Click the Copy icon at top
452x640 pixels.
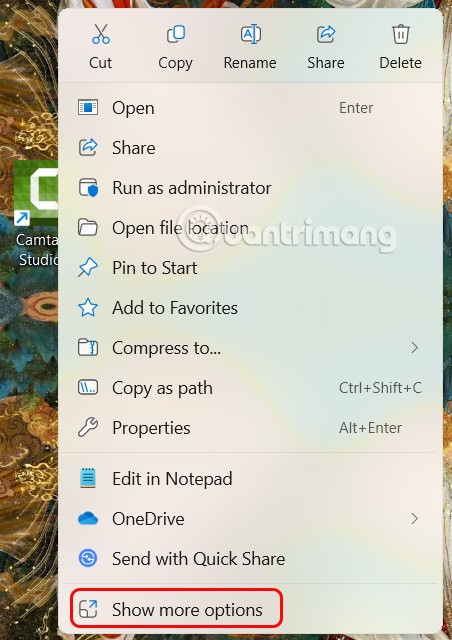[176, 34]
